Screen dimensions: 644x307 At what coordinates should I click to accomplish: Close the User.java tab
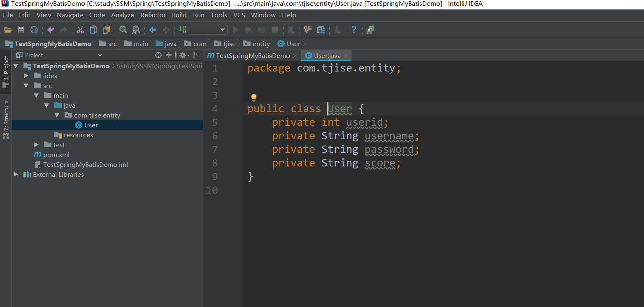[346, 56]
